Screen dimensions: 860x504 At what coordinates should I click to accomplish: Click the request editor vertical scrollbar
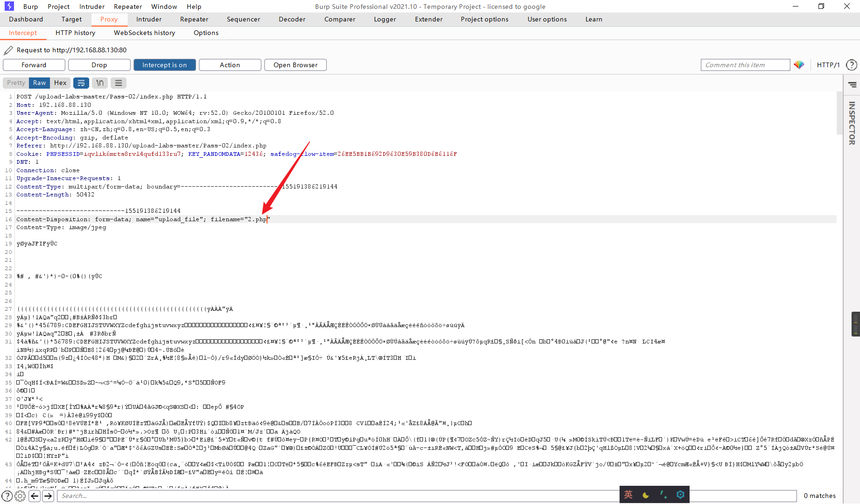(x=839, y=114)
